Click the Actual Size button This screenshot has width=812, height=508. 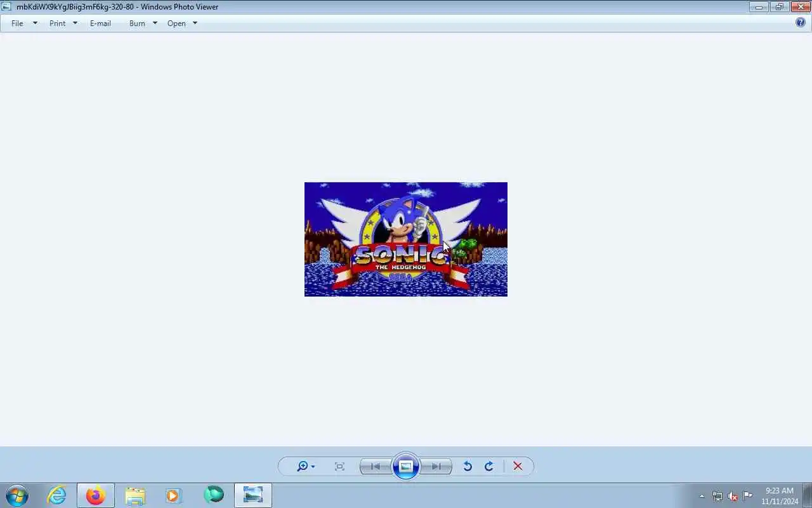click(x=339, y=466)
